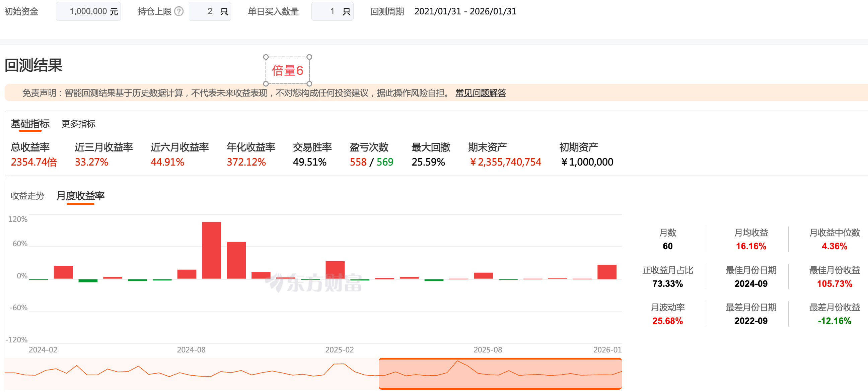Click the 单日买入数量 input field

332,11
